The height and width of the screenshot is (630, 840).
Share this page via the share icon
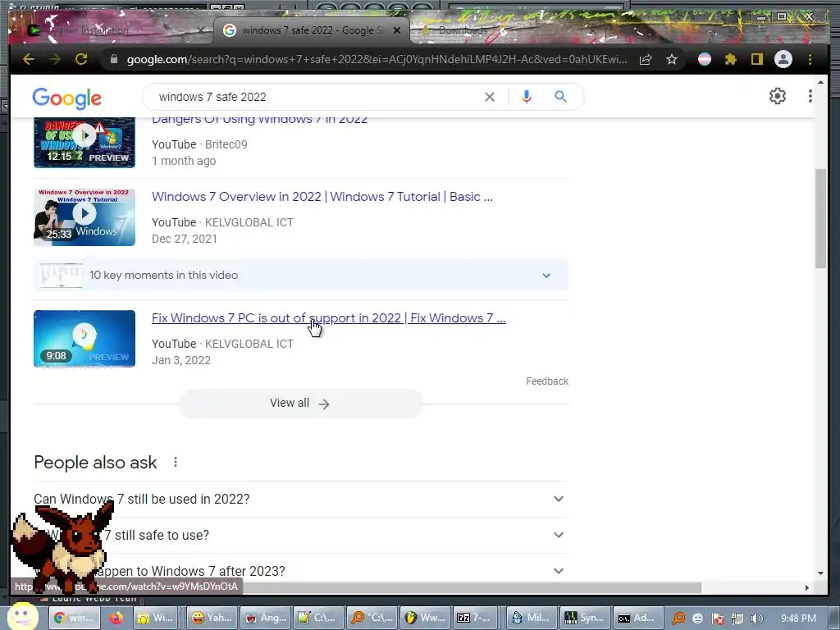646,59
